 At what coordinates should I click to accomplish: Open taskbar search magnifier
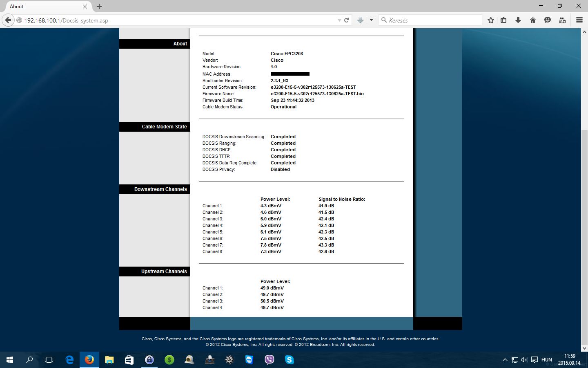point(29,360)
